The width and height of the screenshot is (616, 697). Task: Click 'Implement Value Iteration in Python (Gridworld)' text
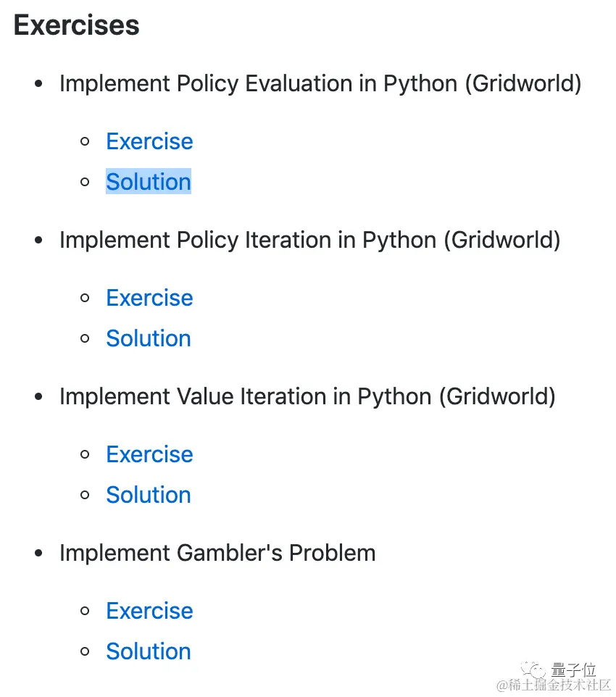(307, 396)
